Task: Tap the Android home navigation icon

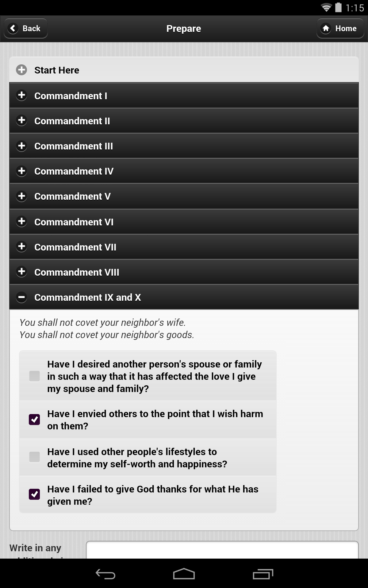Action: tap(184, 573)
